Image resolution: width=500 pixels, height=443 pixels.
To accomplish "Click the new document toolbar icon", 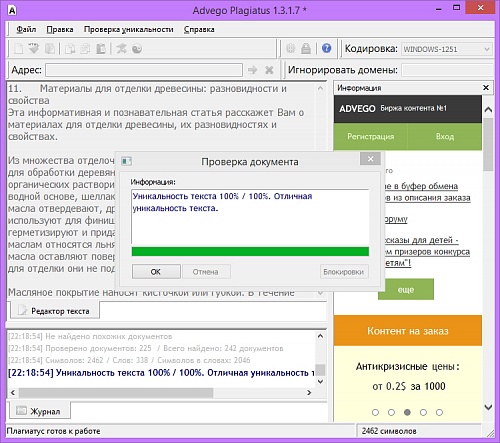I will 19,49.
